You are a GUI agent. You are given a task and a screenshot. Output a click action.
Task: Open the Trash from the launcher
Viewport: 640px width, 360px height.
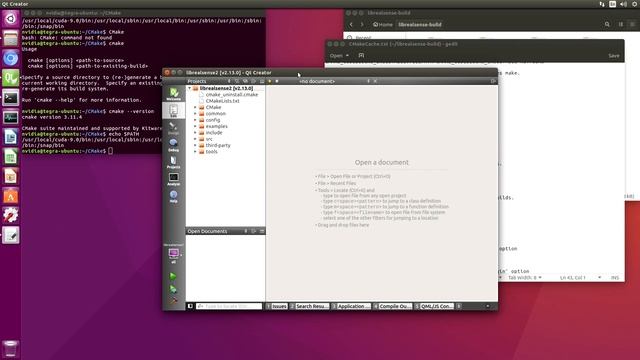pyautogui.click(x=11, y=349)
